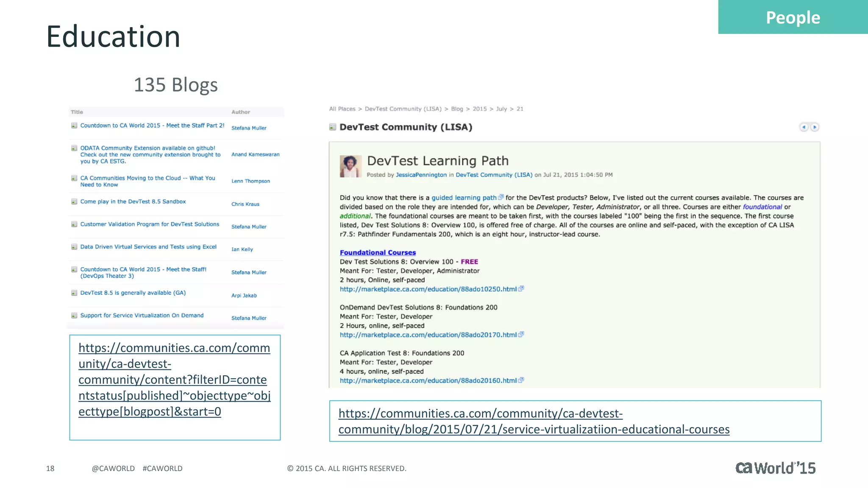The image size is (868, 488).
Task: Open Come play in the DevTest 8.5 Sandbox
Action: click(x=133, y=202)
